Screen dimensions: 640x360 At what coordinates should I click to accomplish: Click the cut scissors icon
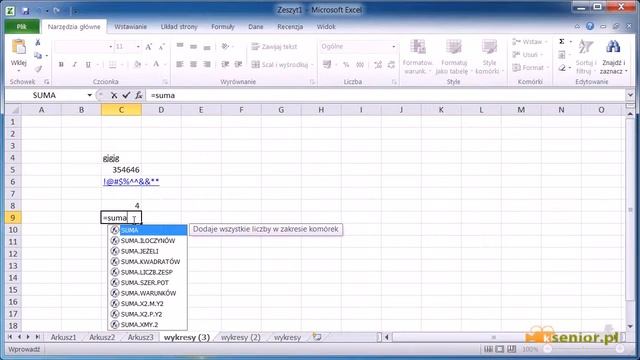(38, 42)
